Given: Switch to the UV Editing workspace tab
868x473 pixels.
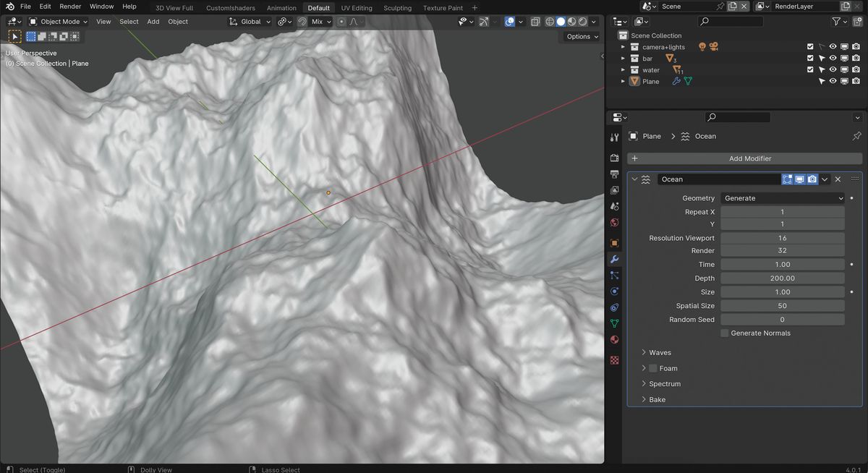Looking at the screenshot, I should pos(357,8).
